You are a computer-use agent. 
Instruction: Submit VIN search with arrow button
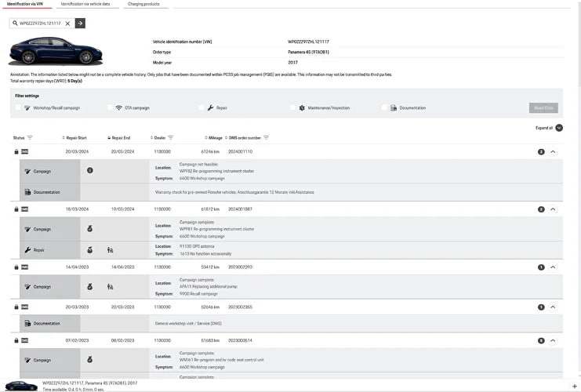pos(80,24)
